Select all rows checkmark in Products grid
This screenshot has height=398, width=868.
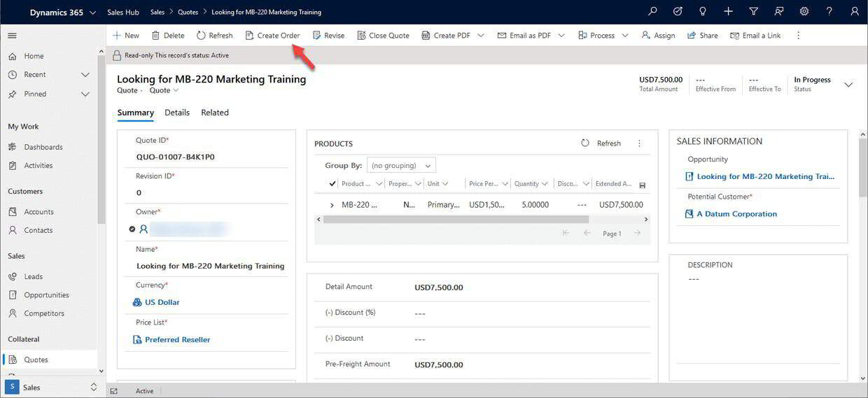332,184
